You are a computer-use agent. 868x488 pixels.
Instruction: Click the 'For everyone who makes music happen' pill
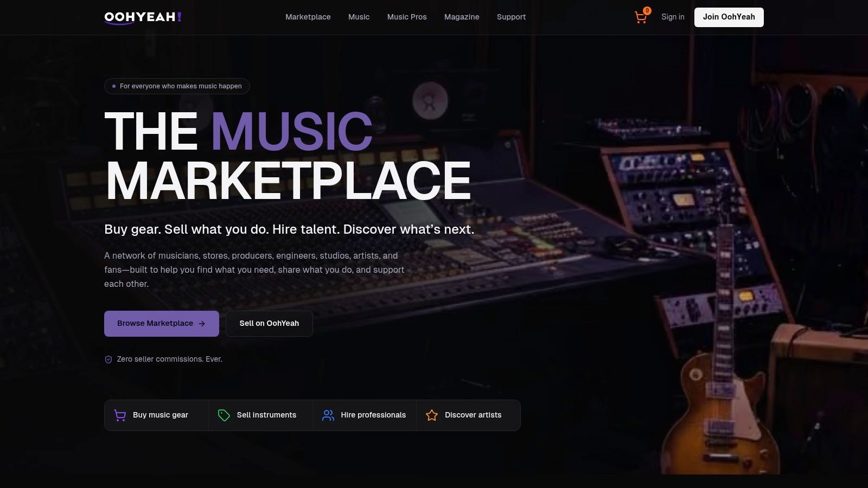[x=177, y=86]
